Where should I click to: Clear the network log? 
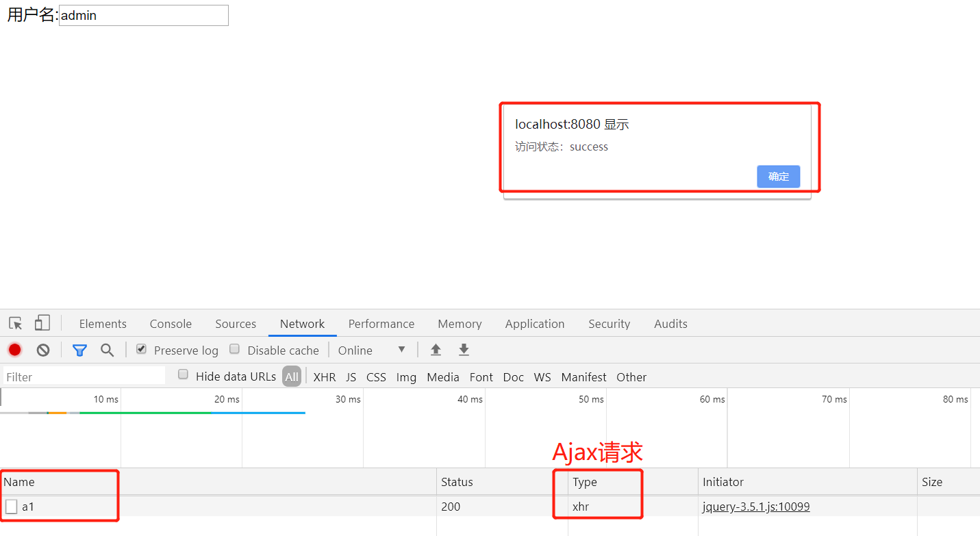coord(43,350)
